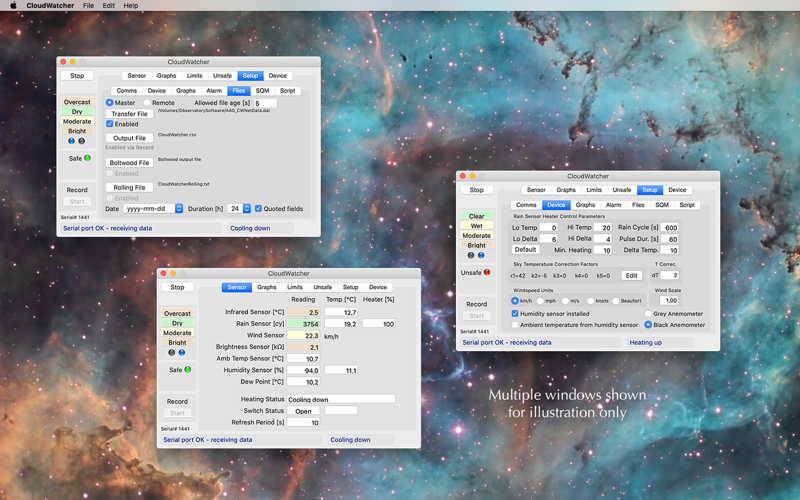Select Black Anemometer option
This screenshot has height=500, width=800.
pyautogui.click(x=648, y=325)
